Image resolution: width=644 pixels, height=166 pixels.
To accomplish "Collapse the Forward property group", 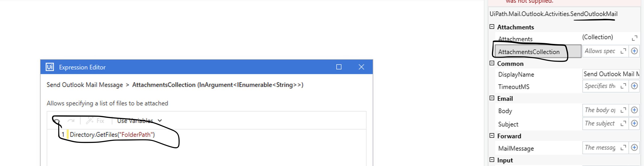I will point(492,136).
